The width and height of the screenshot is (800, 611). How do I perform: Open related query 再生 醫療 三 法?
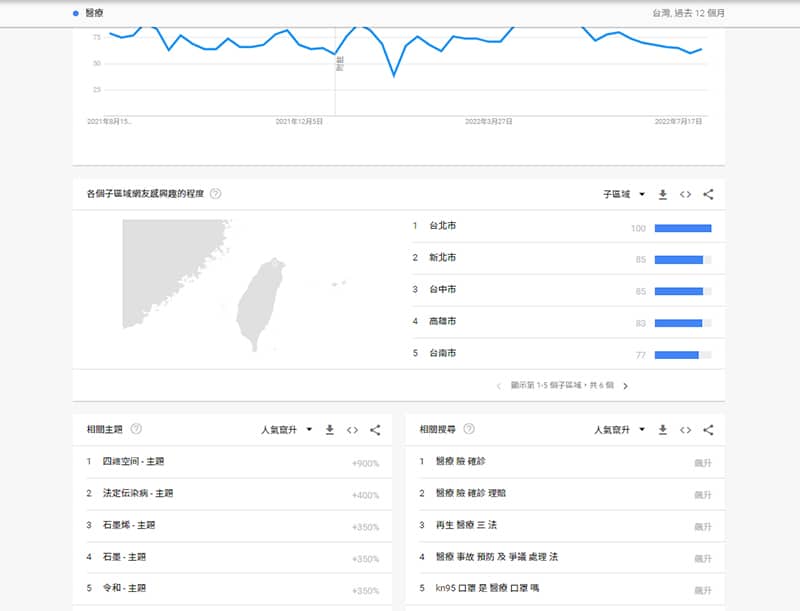click(x=468, y=525)
